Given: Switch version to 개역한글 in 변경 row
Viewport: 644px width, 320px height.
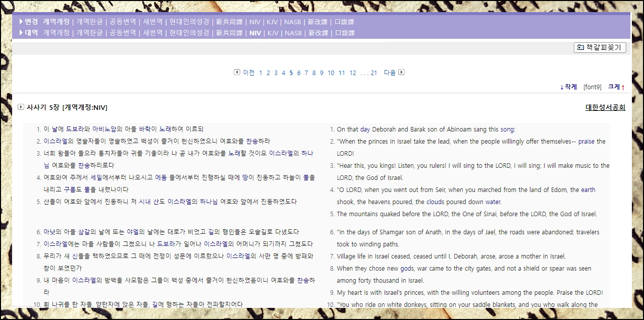Looking at the screenshot, I should pyautogui.click(x=89, y=22).
